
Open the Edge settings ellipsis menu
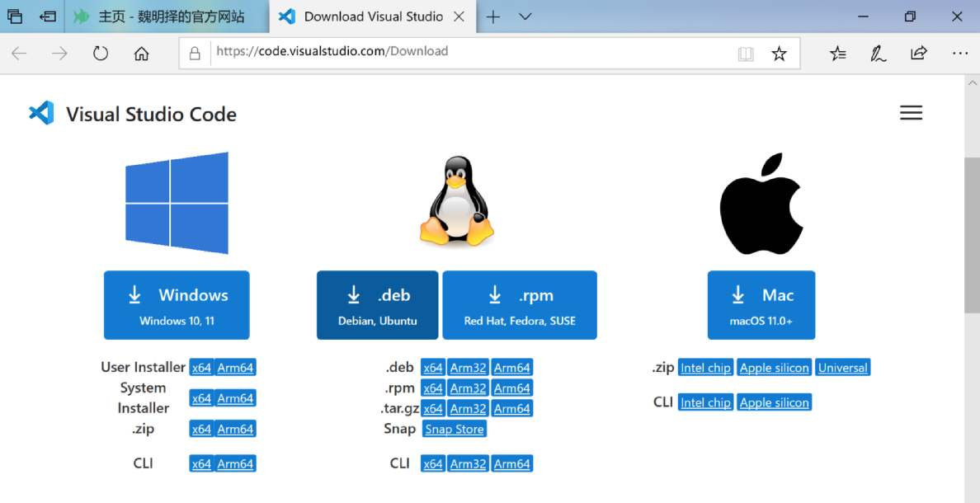point(959,52)
